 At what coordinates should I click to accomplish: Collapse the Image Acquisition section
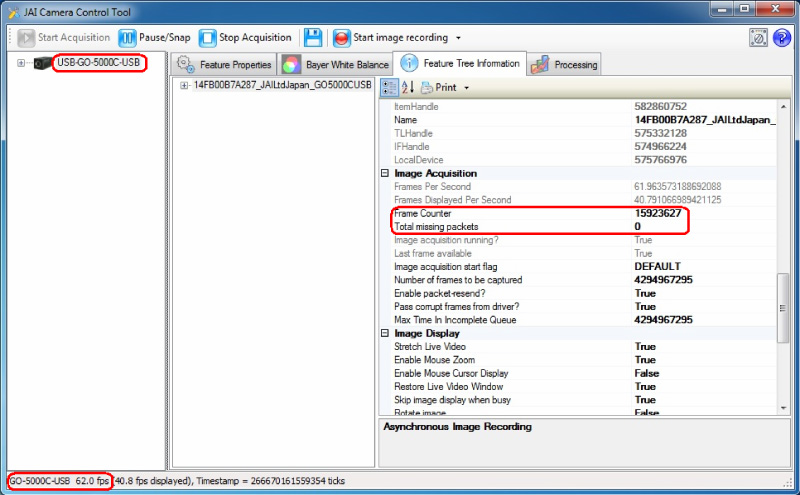pyautogui.click(x=385, y=173)
